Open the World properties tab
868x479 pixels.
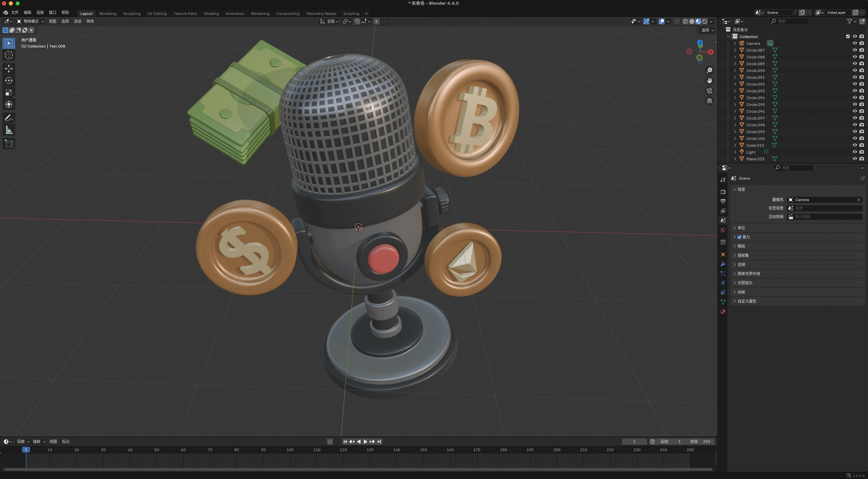pos(723,230)
